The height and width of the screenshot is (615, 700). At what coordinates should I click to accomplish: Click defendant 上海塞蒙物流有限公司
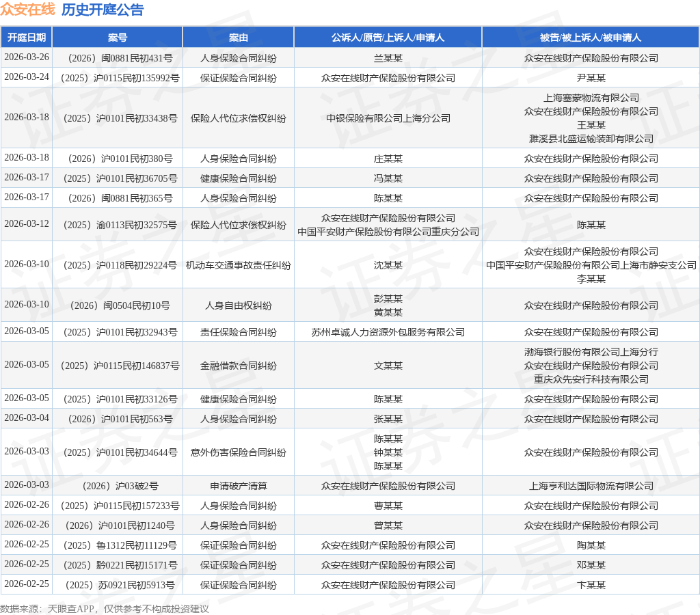point(591,98)
